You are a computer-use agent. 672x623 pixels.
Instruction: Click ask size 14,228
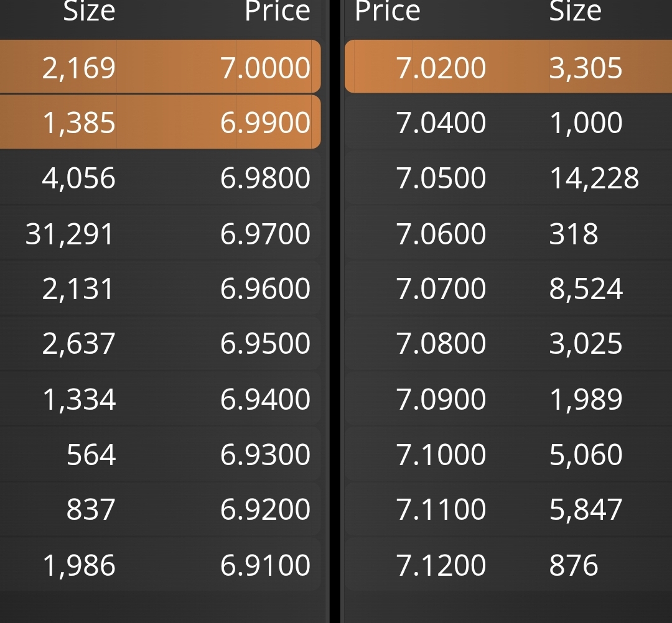(594, 178)
